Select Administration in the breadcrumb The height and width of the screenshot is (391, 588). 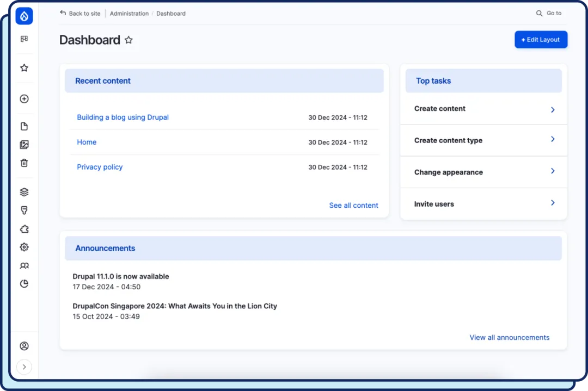point(129,13)
